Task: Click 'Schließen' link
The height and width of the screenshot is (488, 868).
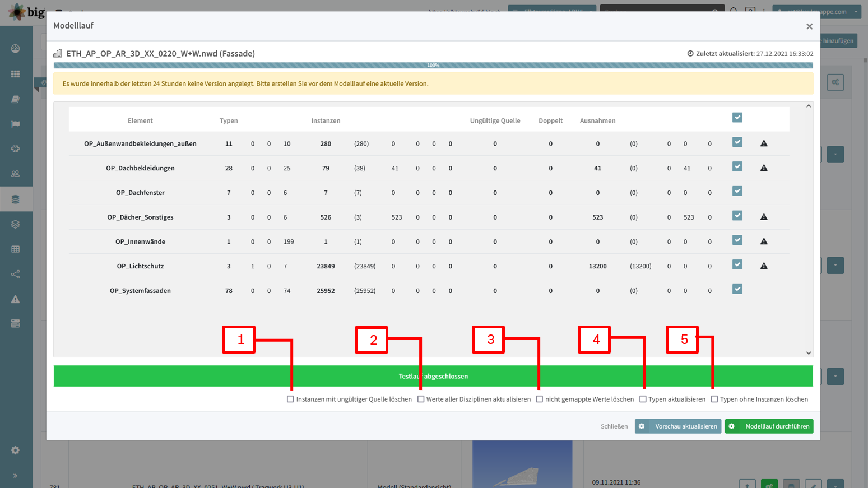Action: click(614, 426)
